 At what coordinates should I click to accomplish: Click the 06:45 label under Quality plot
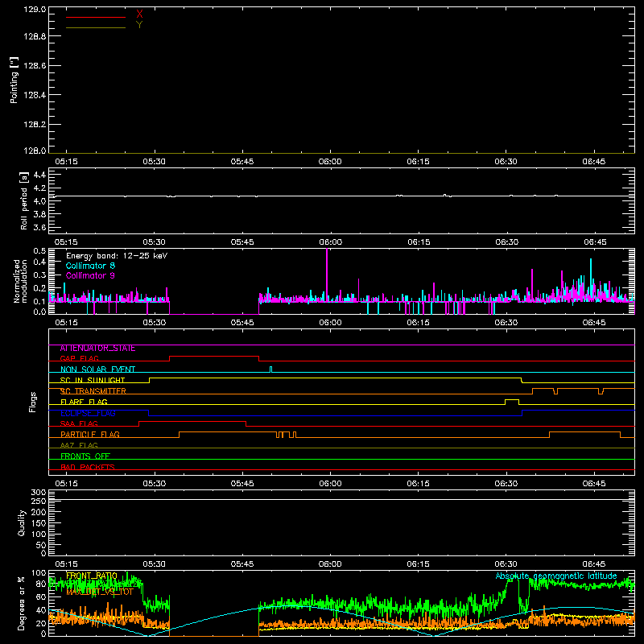[x=594, y=564]
